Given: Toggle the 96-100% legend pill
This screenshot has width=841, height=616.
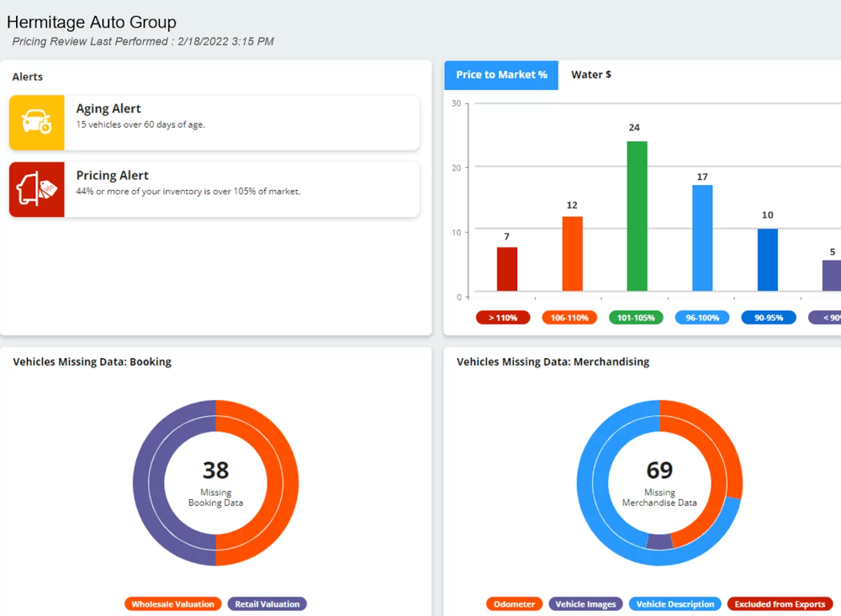Looking at the screenshot, I should (702, 318).
